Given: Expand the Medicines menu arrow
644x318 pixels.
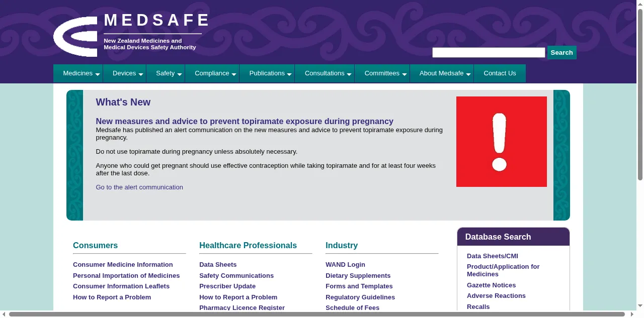Looking at the screenshot, I should [x=98, y=74].
